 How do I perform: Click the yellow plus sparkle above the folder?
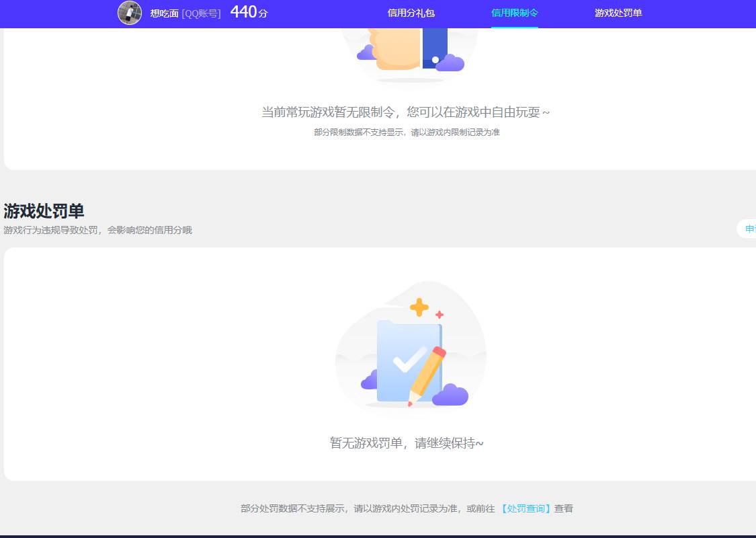[x=418, y=308]
